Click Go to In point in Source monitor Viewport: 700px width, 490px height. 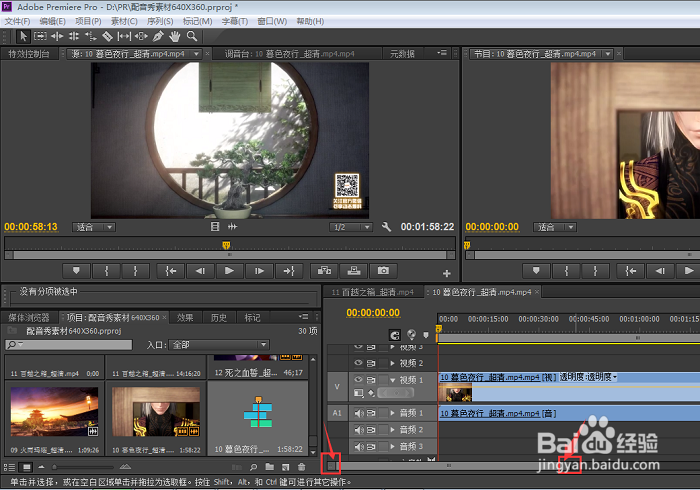click(x=171, y=270)
